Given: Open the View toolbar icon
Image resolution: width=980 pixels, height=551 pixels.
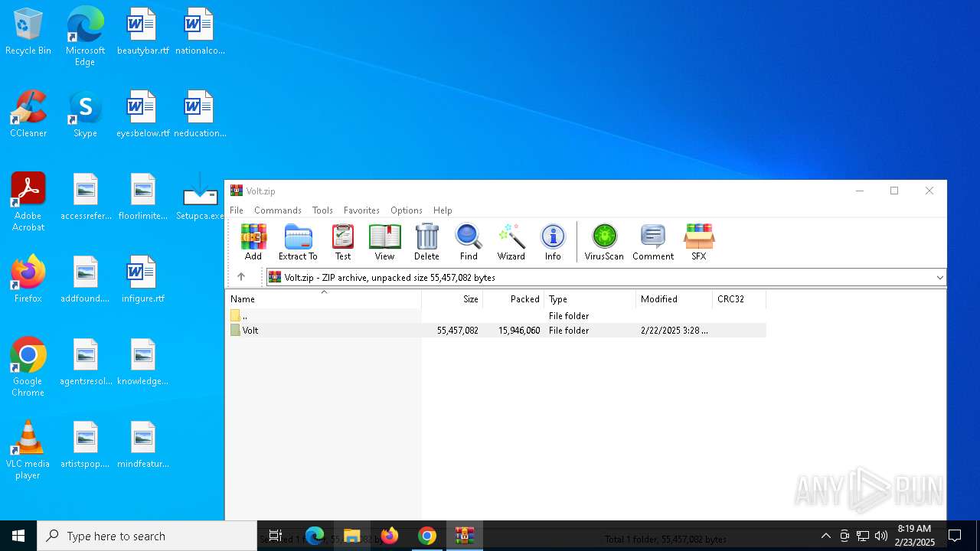Looking at the screenshot, I should (384, 242).
